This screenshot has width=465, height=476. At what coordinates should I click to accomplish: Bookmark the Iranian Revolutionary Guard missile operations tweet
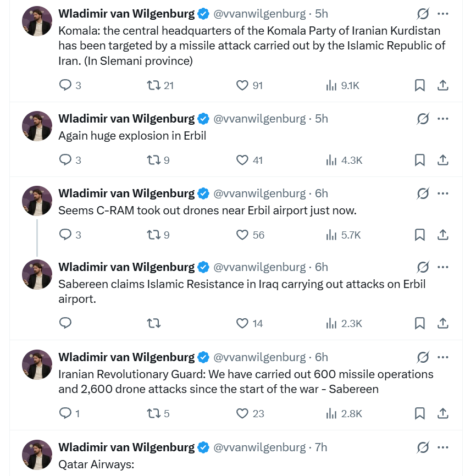[x=419, y=413]
